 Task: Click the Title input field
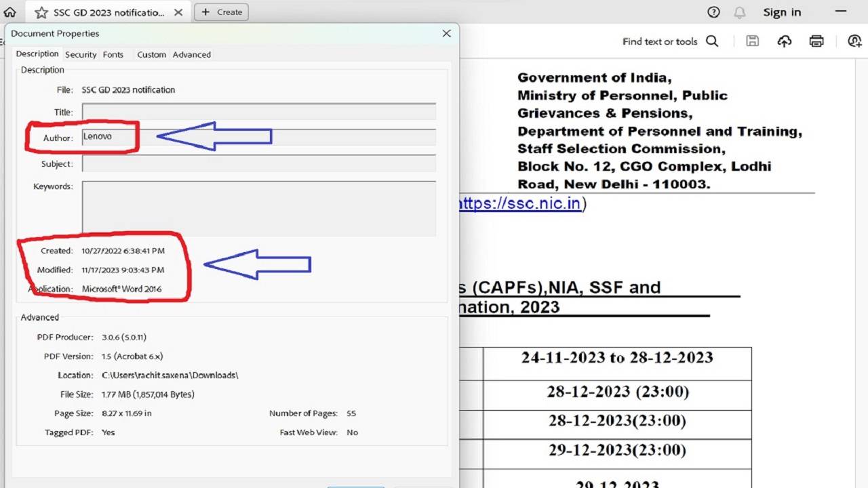[258, 112]
